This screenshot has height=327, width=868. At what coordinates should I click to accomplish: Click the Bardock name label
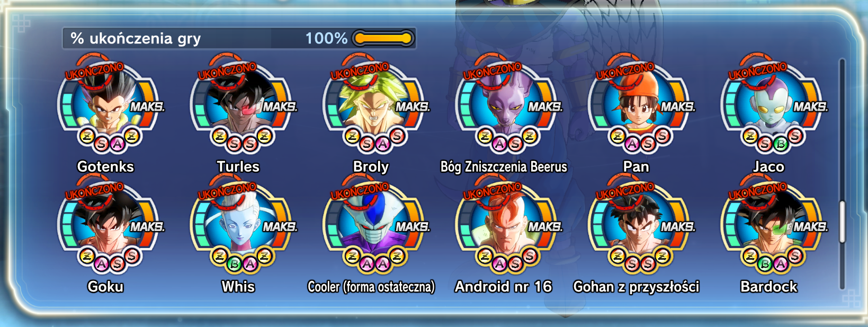[x=768, y=287]
